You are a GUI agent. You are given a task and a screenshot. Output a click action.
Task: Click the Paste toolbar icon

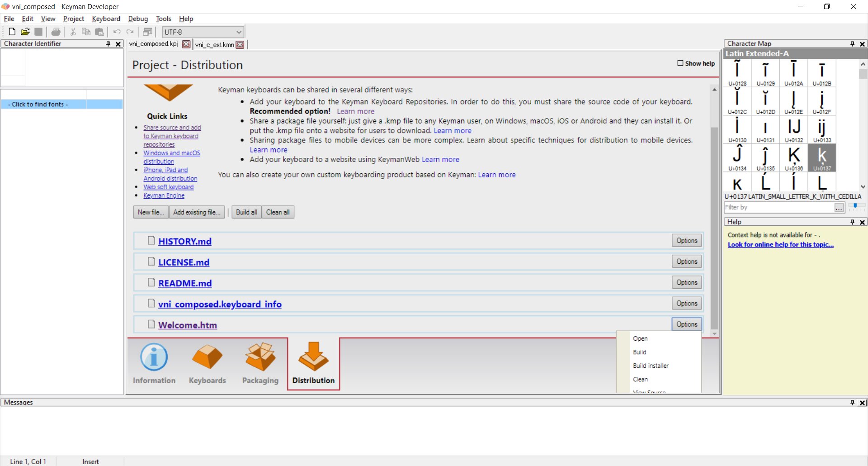(99, 32)
